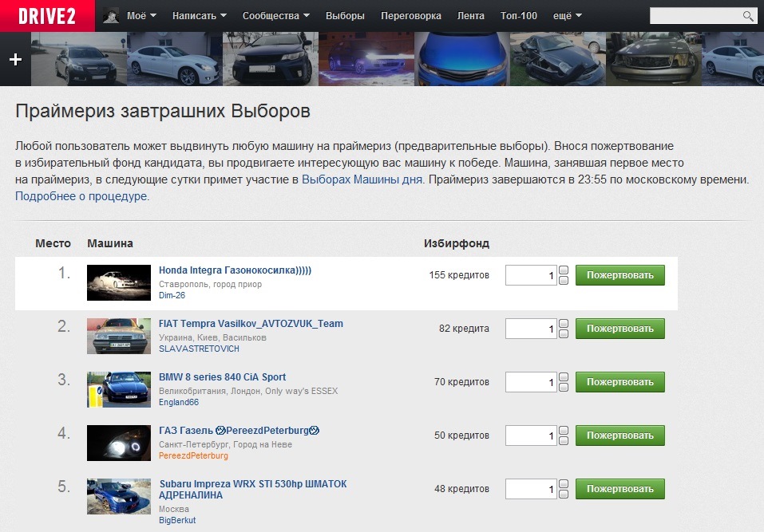
Task: Select the '155 кредитов' fund value
Action: (459, 275)
